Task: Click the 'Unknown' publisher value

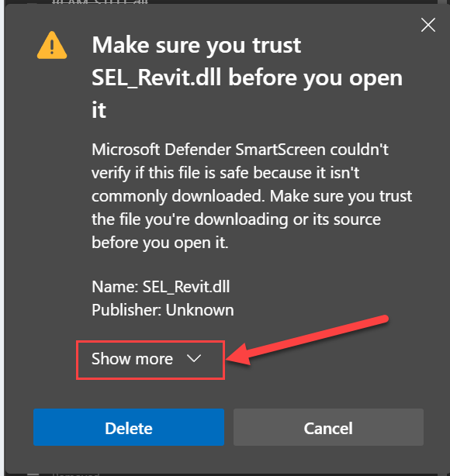Action: 200,310
